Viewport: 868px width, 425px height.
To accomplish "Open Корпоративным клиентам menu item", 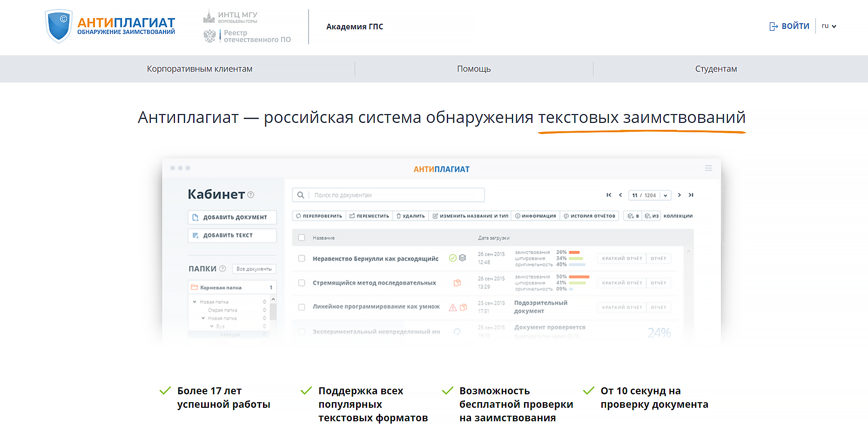I will coord(200,69).
